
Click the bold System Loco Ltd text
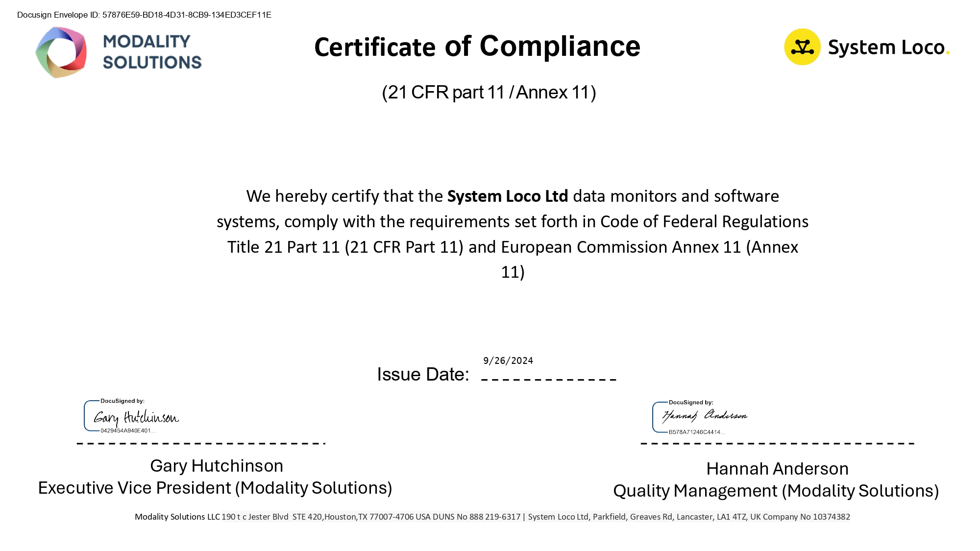(x=507, y=196)
